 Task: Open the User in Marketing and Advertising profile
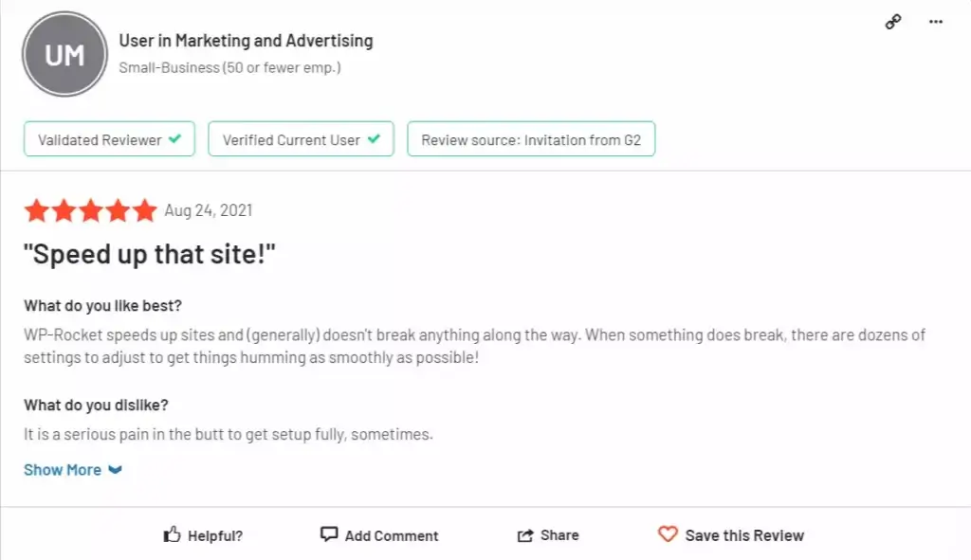click(x=246, y=41)
